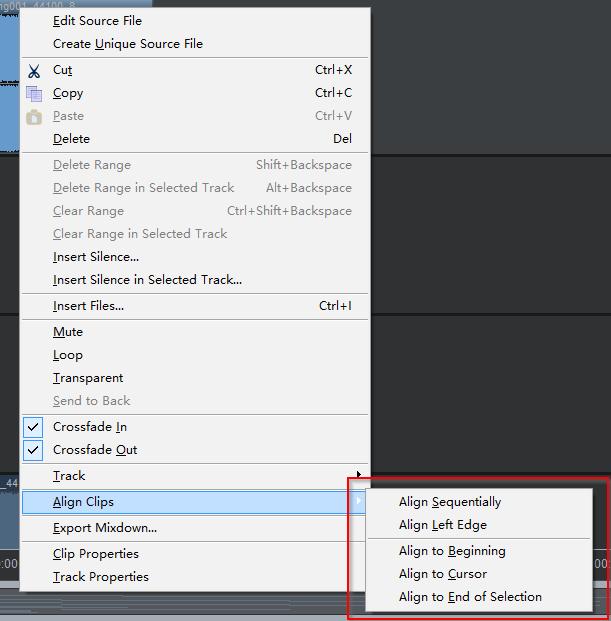This screenshot has width=611, height=621.
Task: Click the Paste clipboard icon
Action: click(x=34, y=117)
